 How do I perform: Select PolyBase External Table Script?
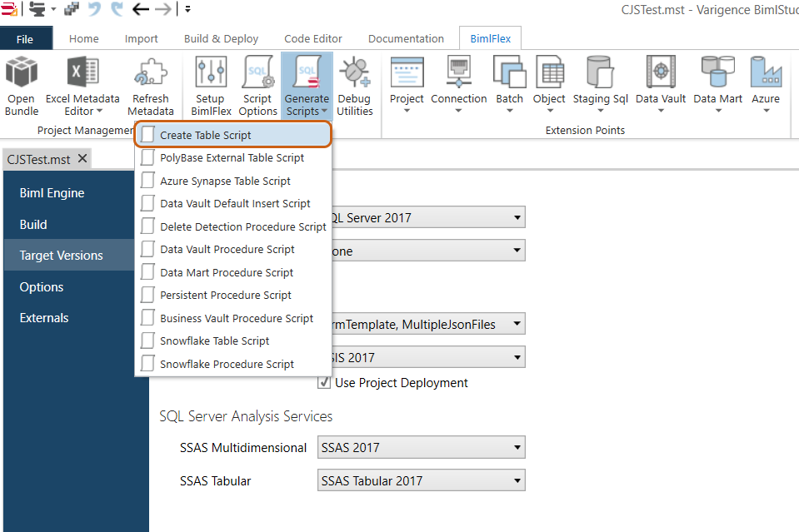tap(233, 158)
